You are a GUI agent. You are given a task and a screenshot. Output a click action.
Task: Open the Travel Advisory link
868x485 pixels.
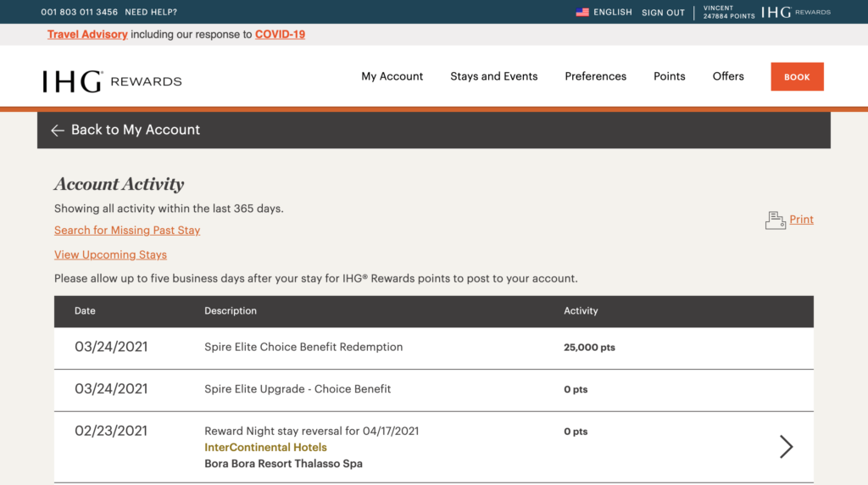tap(87, 34)
